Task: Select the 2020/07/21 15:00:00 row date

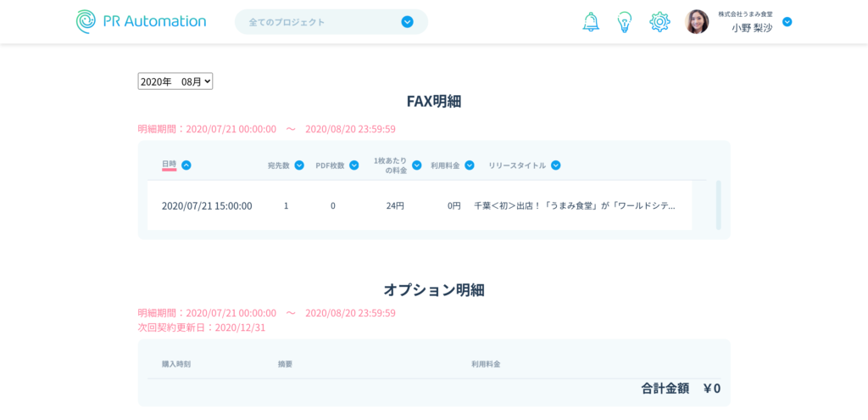Action: point(207,205)
